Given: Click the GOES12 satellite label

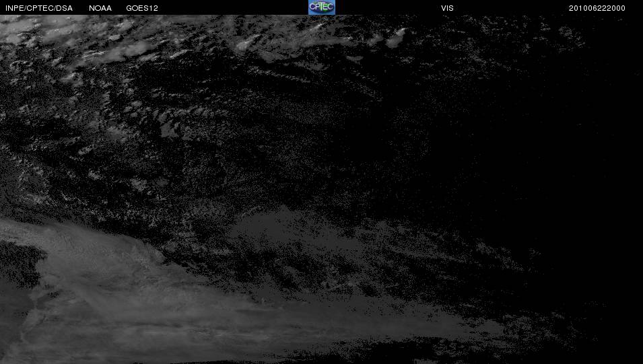Looking at the screenshot, I should point(142,8).
